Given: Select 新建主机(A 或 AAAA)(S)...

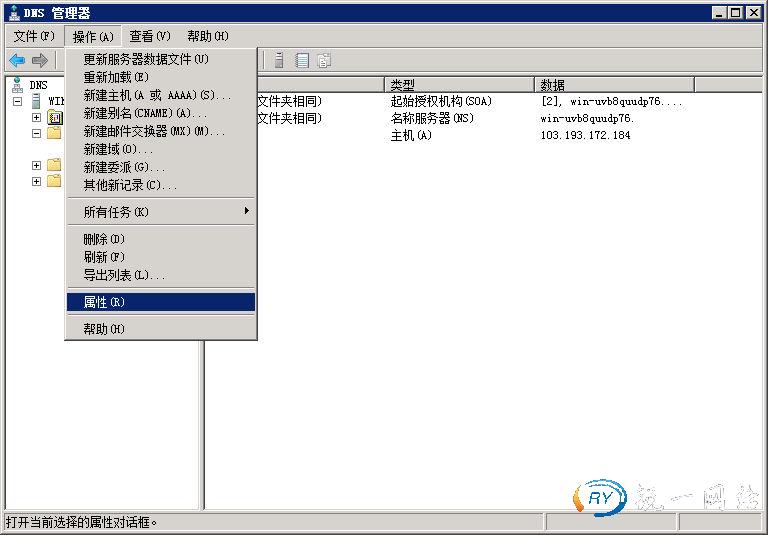Looking at the screenshot, I should click(161, 95).
